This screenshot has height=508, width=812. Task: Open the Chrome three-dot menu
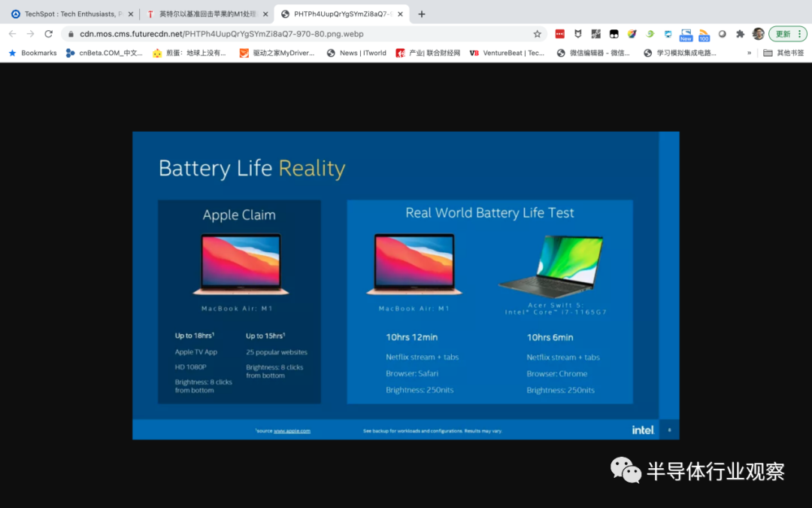click(799, 34)
